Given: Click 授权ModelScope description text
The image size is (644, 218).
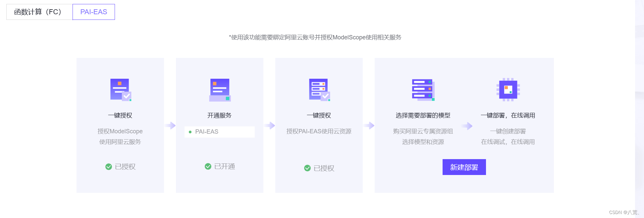Looking at the screenshot, I should pos(120,131).
